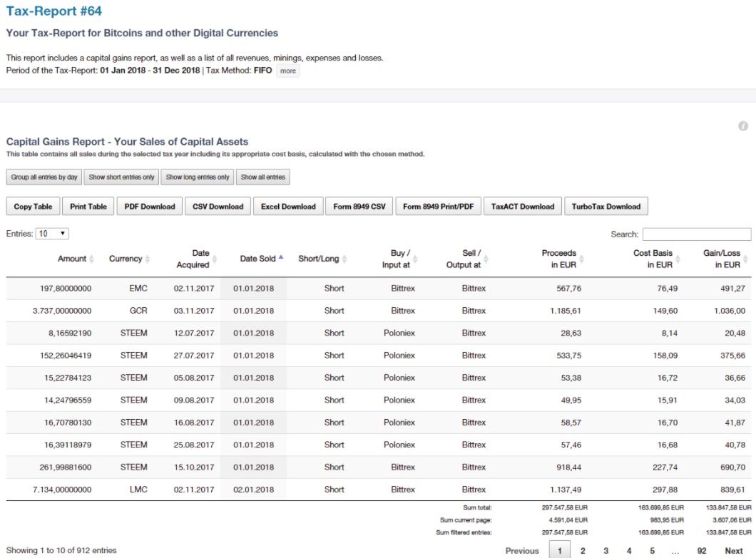Expand tax method details via the more button
Image resolution: width=756 pixels, height=558 pixels.
288,71
